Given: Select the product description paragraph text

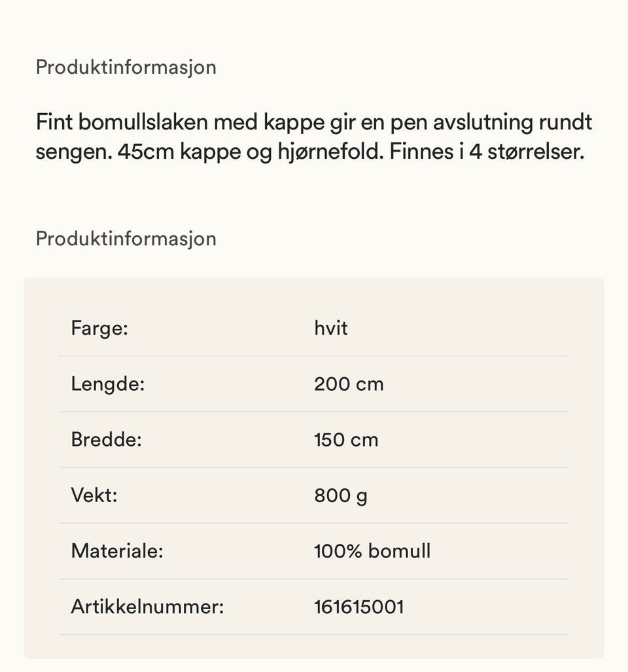Looking at the screenshot, I should tap(313, 137).
